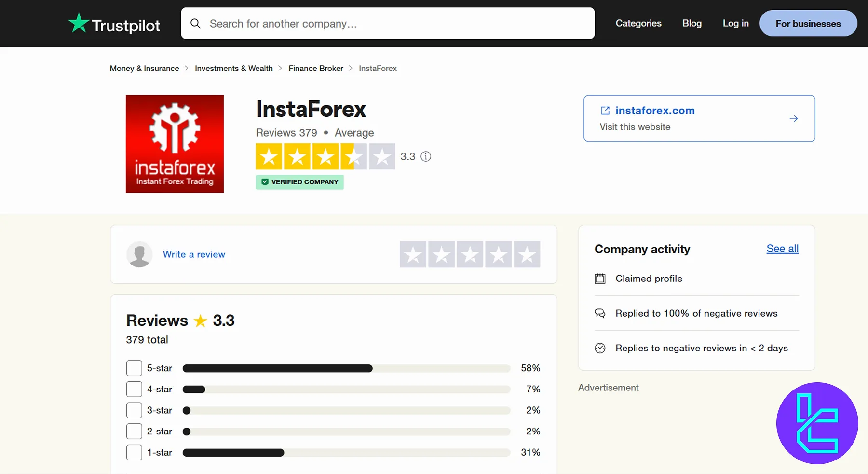Click the chevron after Finance Broker

click(351, 68)
